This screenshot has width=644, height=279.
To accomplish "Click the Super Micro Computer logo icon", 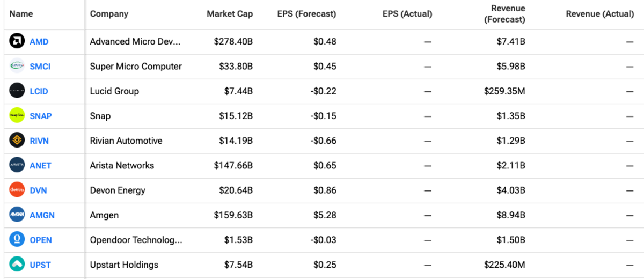I will [x=17, y=66].
